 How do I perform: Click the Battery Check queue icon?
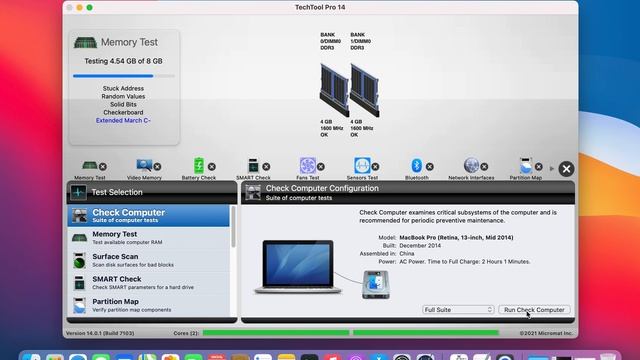(x=199, y=165)
